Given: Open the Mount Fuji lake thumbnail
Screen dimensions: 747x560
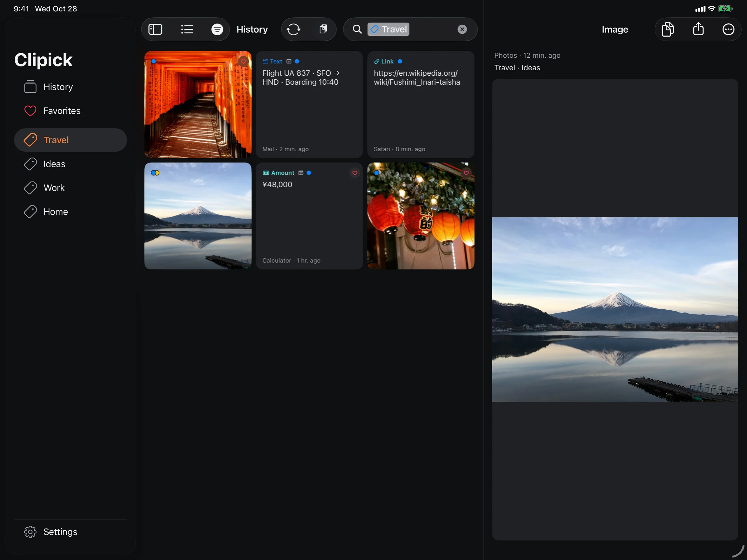Looking at the screenshot, I should pos(198,216).
